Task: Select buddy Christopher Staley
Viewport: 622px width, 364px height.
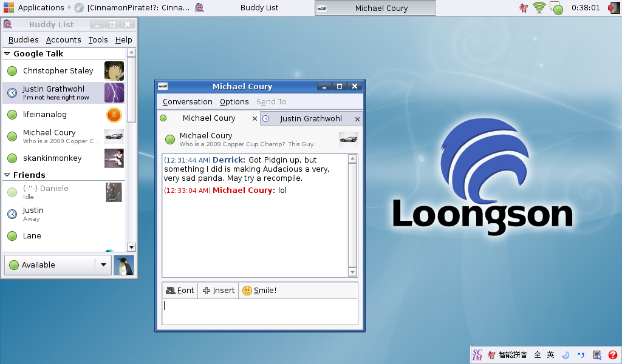Action: coord(64,71)
